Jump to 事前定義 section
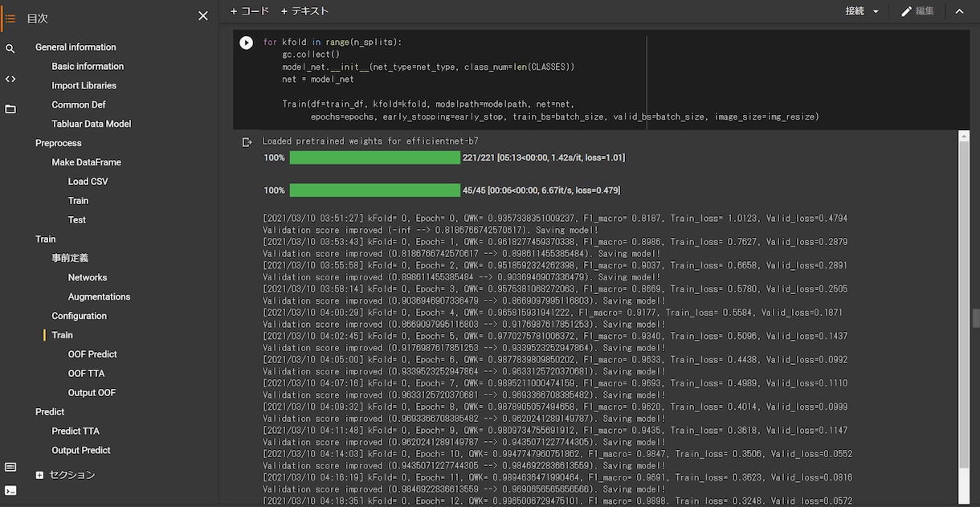Viewport: 980px width, 507px height. click(70, 259)
